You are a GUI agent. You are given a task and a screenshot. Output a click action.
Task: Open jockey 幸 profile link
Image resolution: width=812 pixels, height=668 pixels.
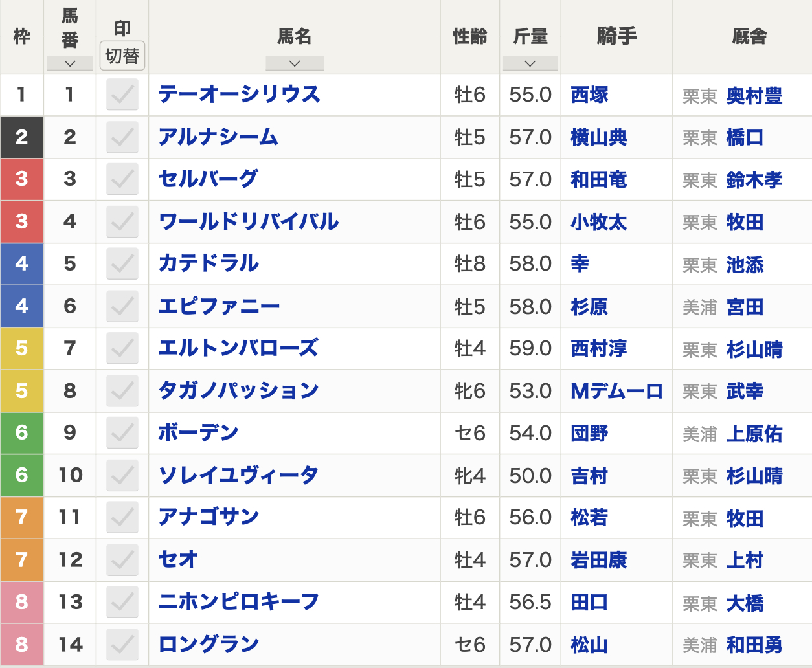(x=580, y=264)
